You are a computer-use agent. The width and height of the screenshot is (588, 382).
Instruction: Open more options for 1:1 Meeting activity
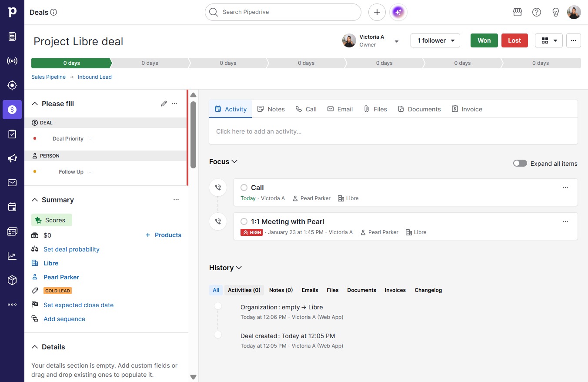click(565, 221)
